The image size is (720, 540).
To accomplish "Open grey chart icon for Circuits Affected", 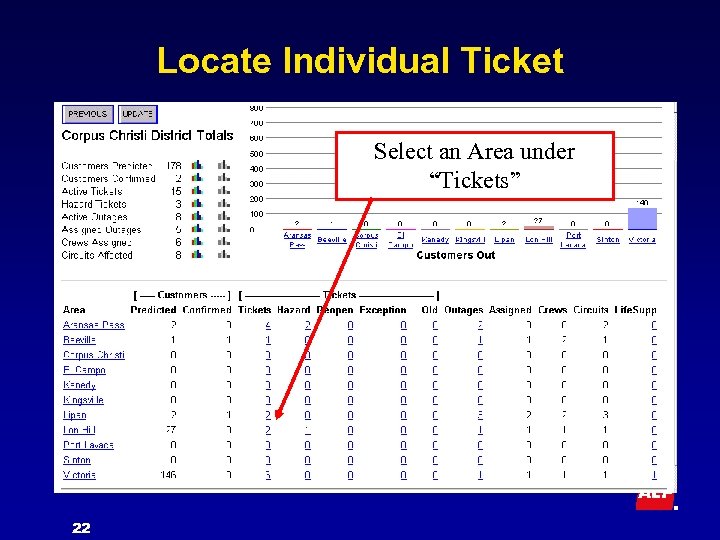I will tap(224, 254).
